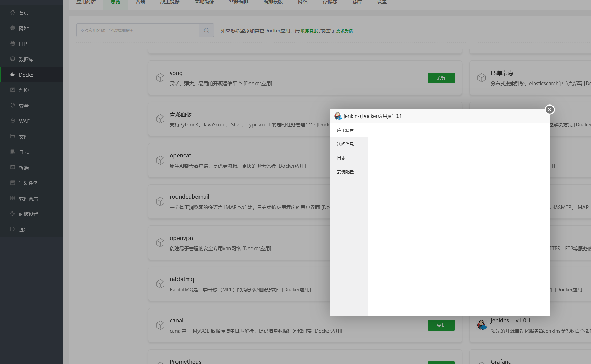Focus the app name search field
The width and height of the screenshot is (591, 364).
(x=138, y=30)
